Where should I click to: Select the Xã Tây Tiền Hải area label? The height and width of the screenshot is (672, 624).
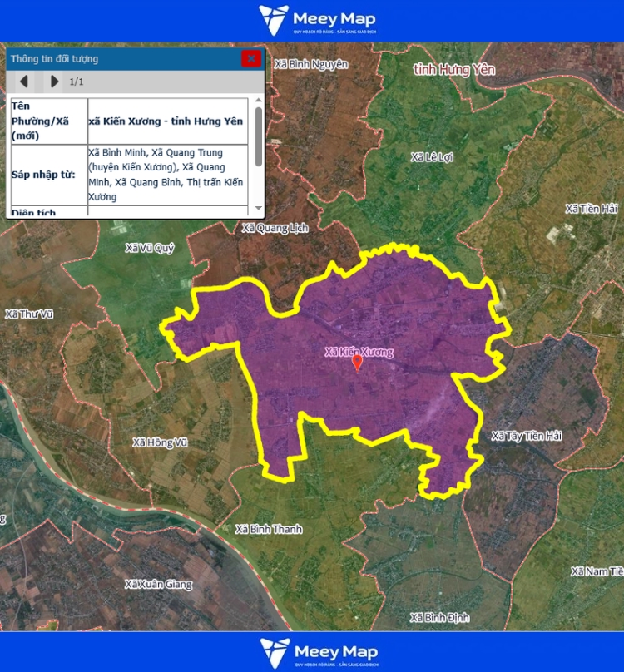point(527,436)
